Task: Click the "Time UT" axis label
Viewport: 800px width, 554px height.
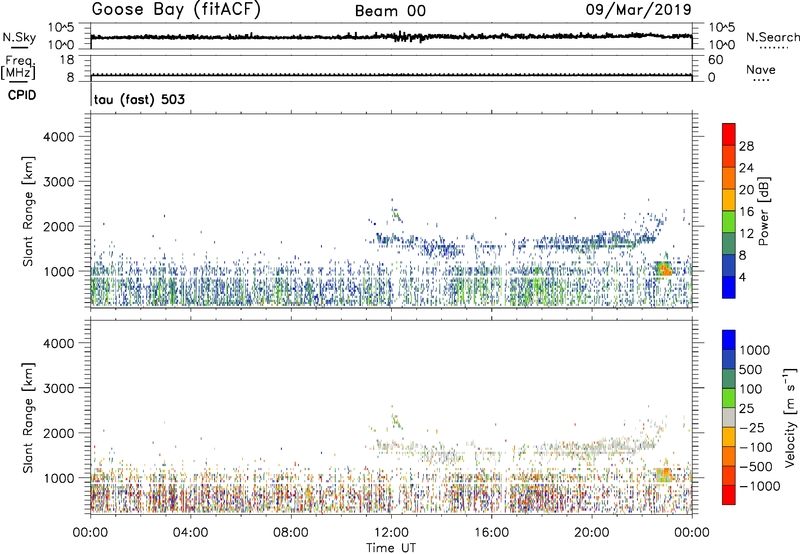Action: coord(391,548)
